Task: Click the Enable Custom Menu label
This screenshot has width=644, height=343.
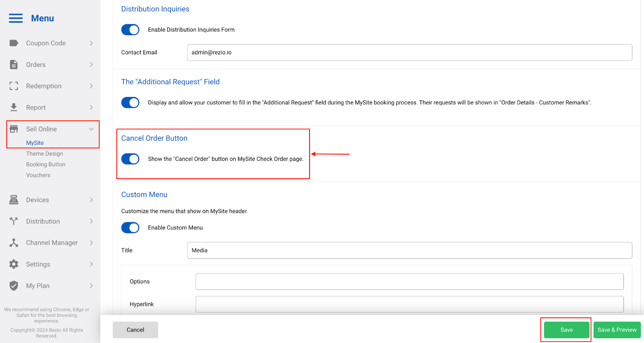Action: pos(175,228)
